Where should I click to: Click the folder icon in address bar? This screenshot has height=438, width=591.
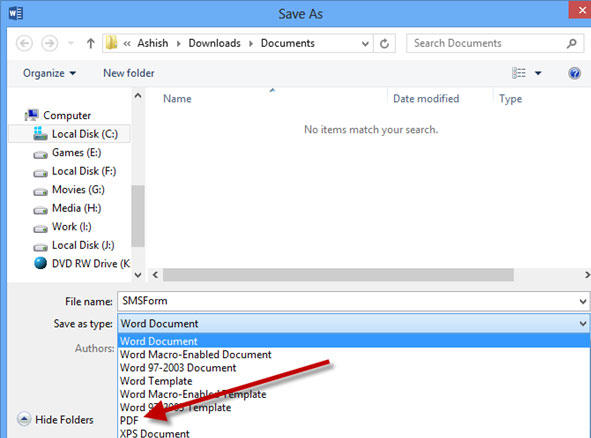[x=111, y=43]
